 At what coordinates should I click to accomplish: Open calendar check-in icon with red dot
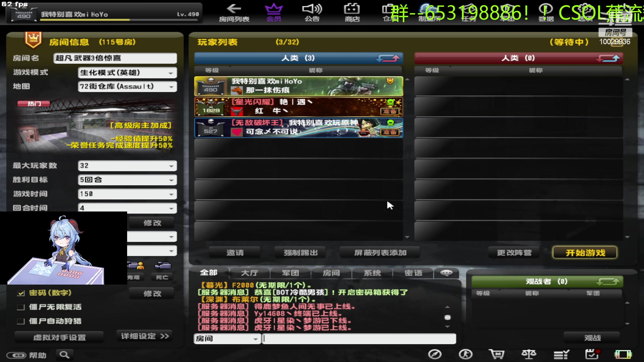592,354
